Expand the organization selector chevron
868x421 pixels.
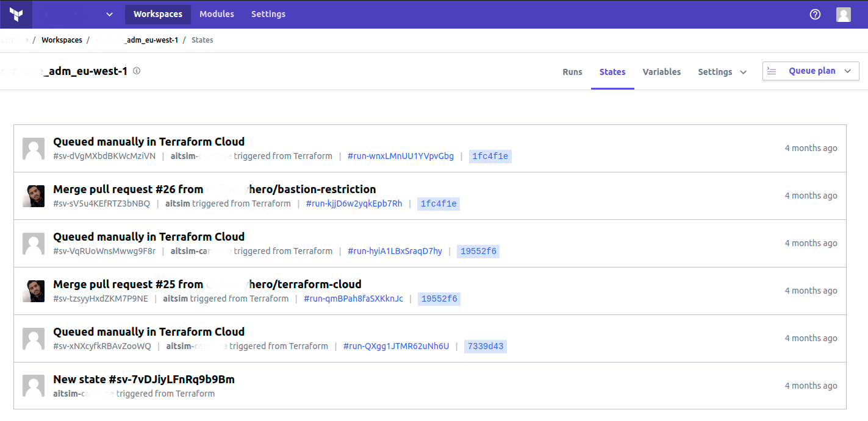109,15
